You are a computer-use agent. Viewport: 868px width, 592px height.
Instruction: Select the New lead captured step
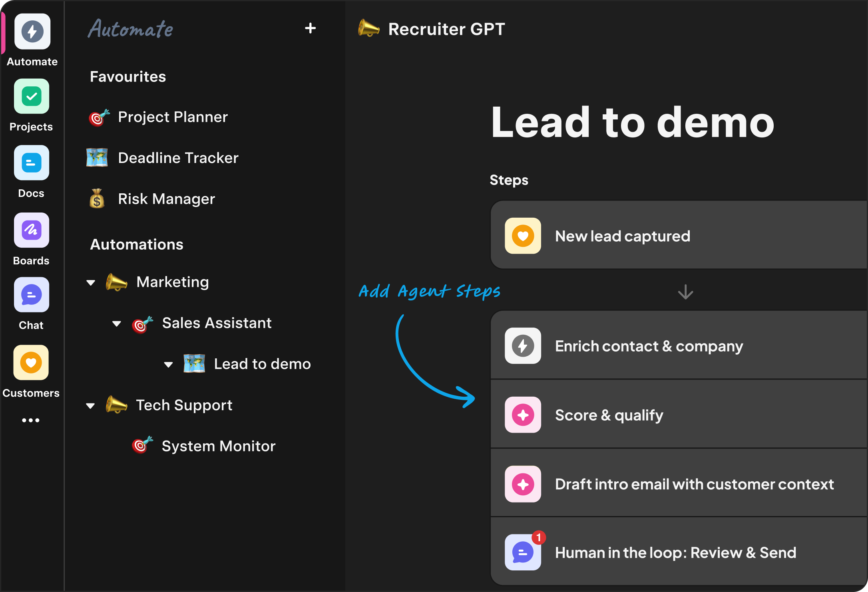pyautogui.click(x=622, y=236)
